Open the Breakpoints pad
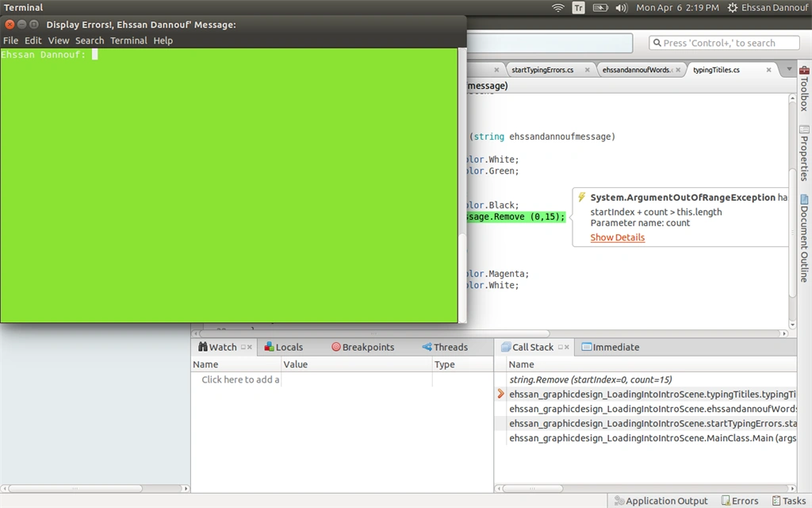Screen dimensions: 812x508 [x=362, y=348]
